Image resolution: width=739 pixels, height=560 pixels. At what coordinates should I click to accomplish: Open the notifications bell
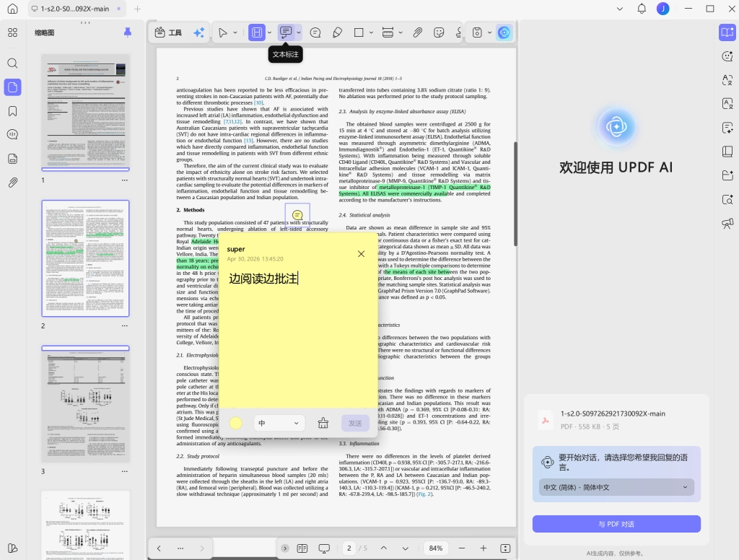tap(642, 9)
